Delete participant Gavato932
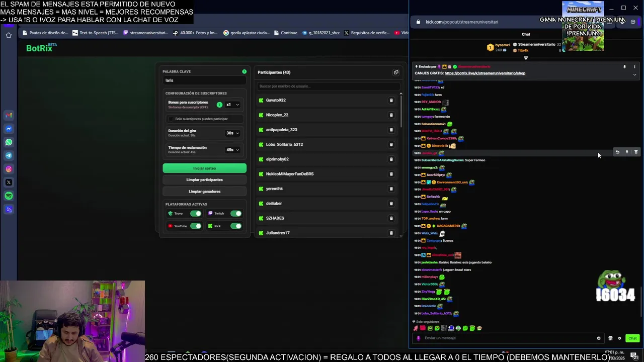The image size is (644, 362). [x=391, y=100]
